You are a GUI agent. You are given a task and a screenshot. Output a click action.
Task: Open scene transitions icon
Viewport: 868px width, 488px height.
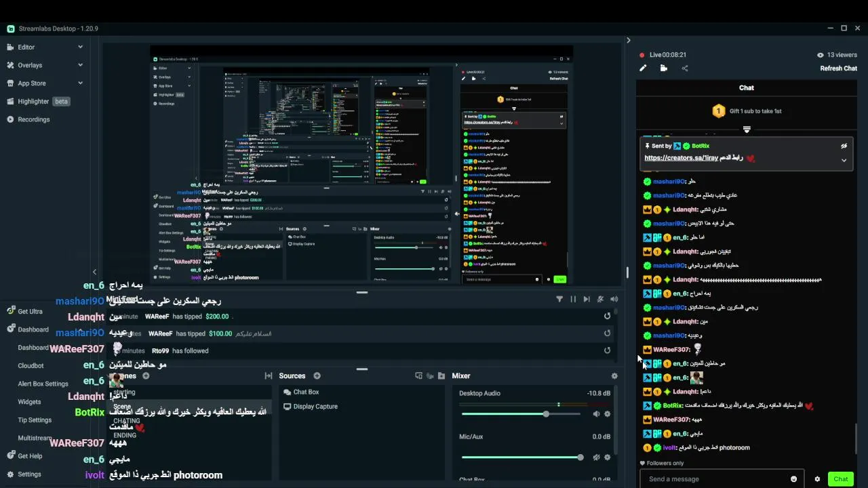(x=269, y=375)
